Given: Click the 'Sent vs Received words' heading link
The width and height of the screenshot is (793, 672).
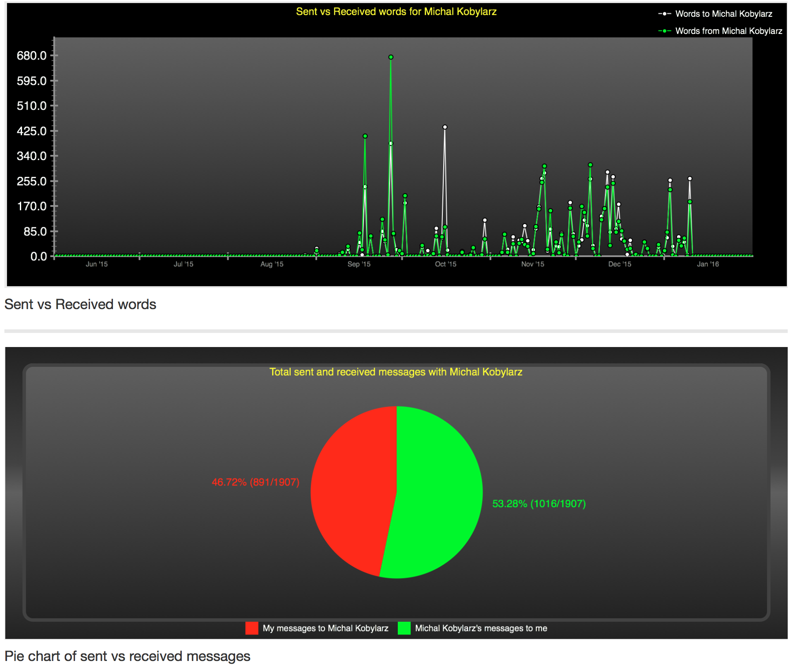Looking at the screenshot, I should click(x=80, y=304).
